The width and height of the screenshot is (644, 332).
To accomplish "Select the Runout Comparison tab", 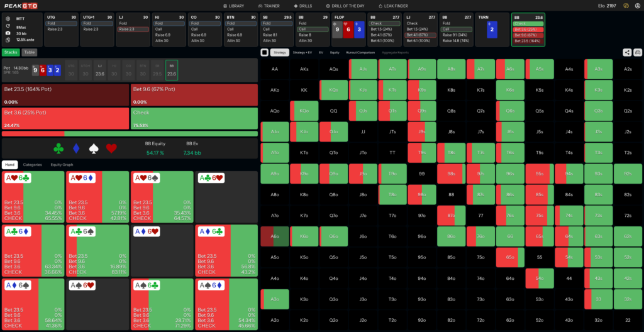I will pyautogui.click(x=360, y=52).
